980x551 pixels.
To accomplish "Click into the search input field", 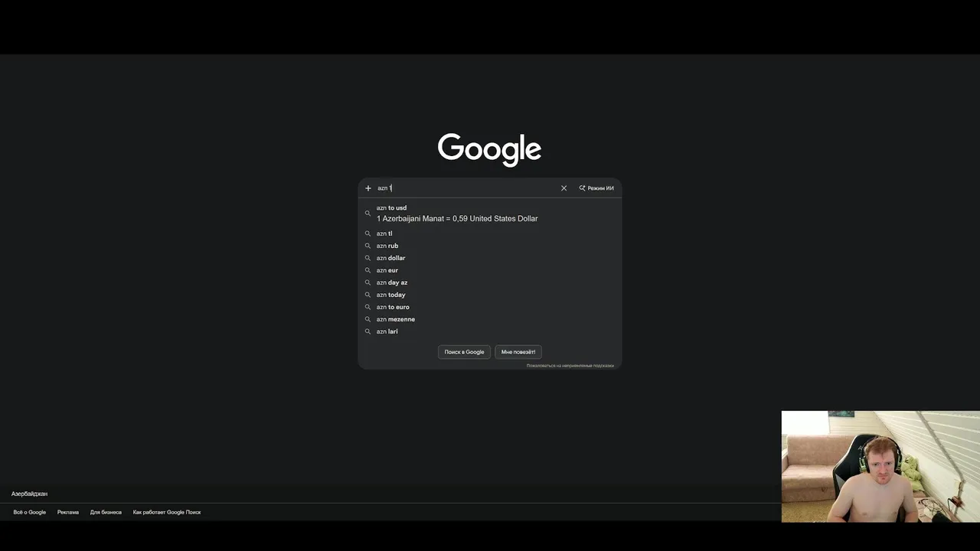I will 467,188.
